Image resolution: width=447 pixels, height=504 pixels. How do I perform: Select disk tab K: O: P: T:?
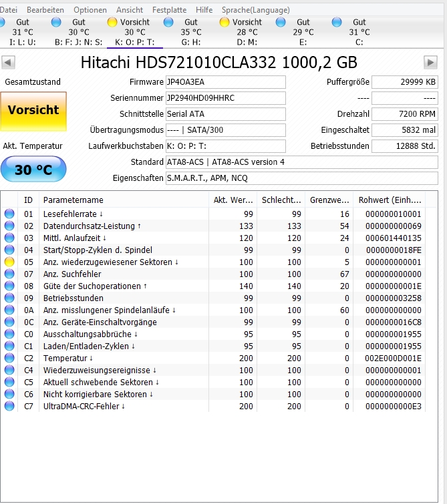coord(135,32)
